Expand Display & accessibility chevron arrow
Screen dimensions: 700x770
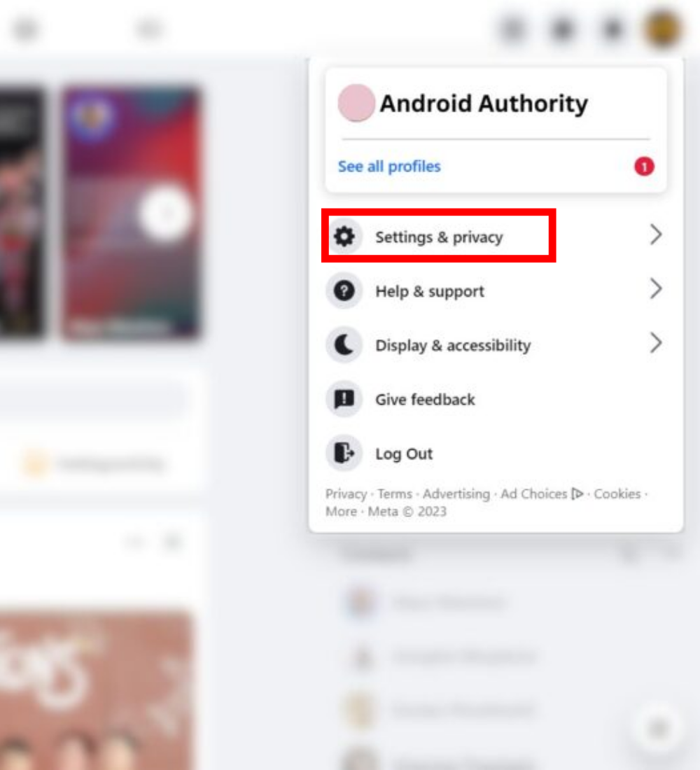click(656, 343)
